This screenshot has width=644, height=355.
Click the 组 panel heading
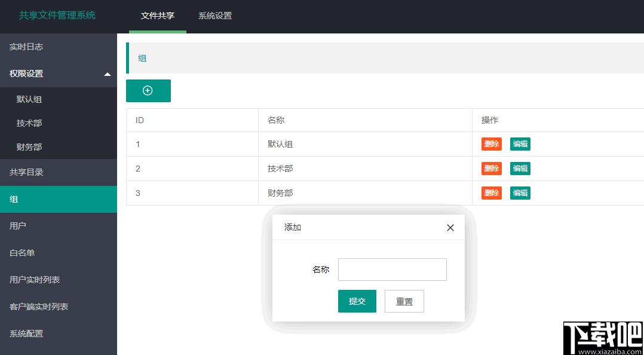pyautogui.click(x=142, y=59)
